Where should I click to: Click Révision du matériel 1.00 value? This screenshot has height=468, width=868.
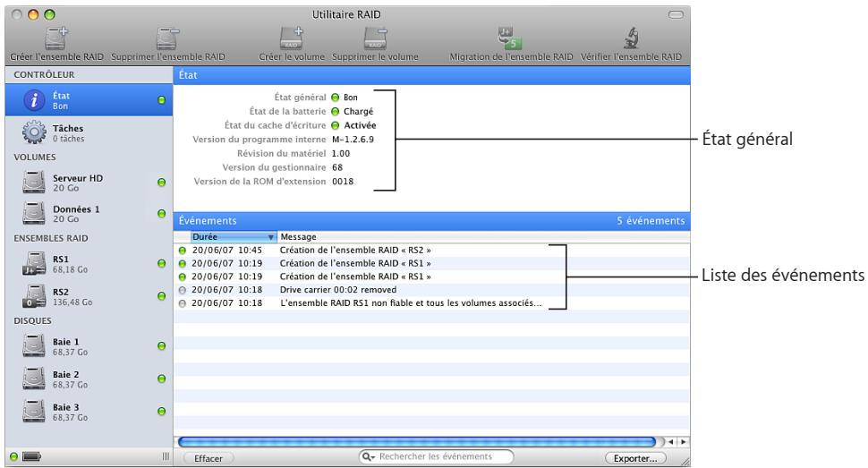[x=341, y=154]
